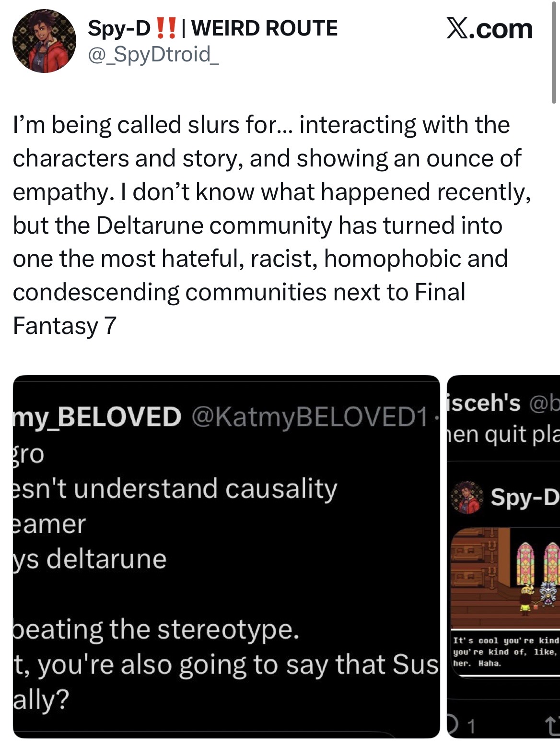
Task: Open the @_SpyDtroid_ handle link
Action: [x=153, y=54]
